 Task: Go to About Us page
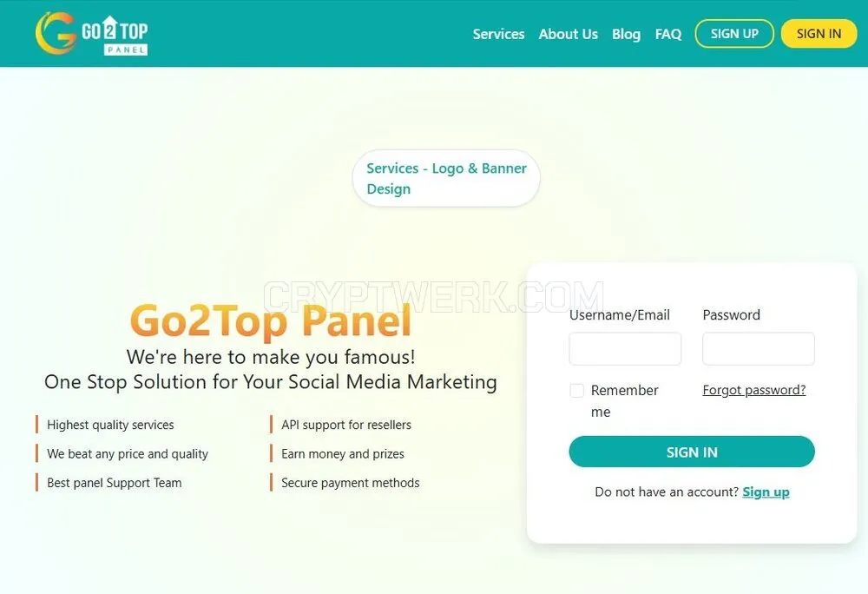[568, 34]
